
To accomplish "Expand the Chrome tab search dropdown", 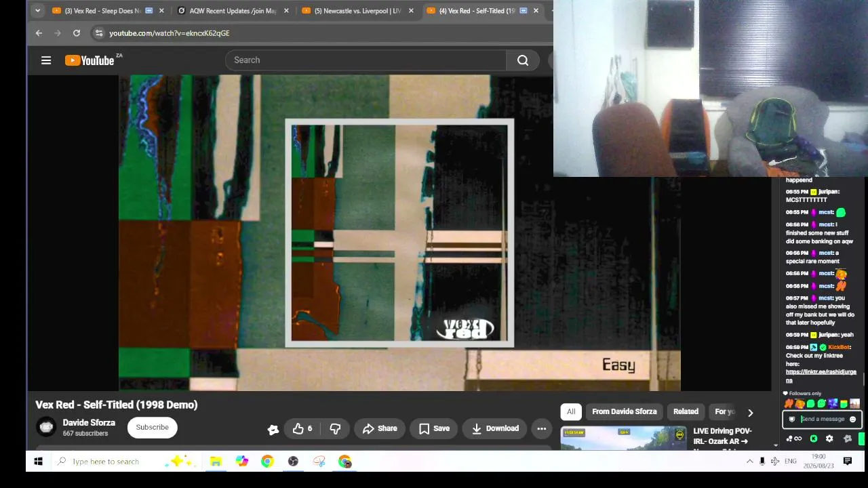I will (x=37, y=11).
